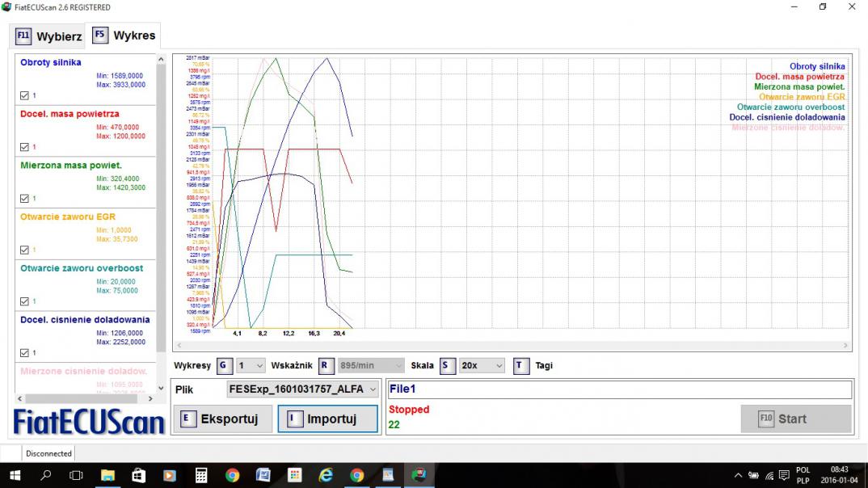The image size is (868, 488).
Task: Click the G shortcut icon for Wykresy
Action: (x=224, y=365)
